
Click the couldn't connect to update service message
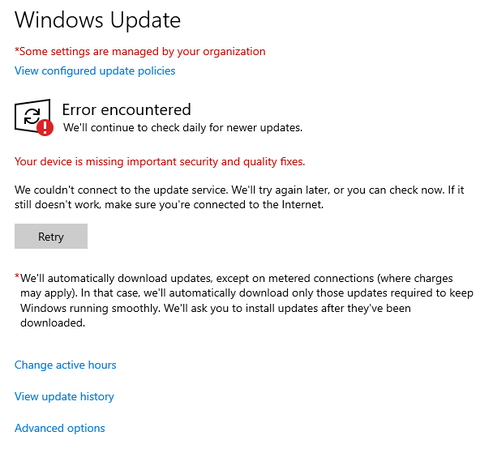tap(239, 190)
